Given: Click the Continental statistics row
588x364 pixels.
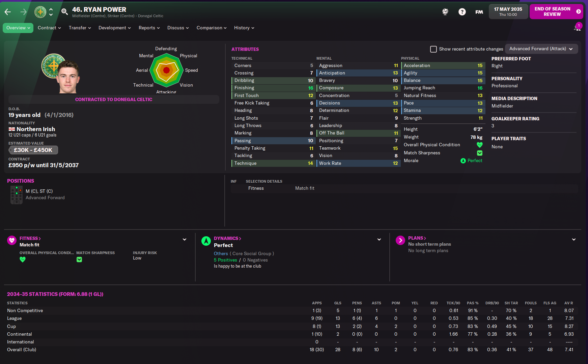Looking at the screenshot, I should pyautogui.click(x=292, y=334).
